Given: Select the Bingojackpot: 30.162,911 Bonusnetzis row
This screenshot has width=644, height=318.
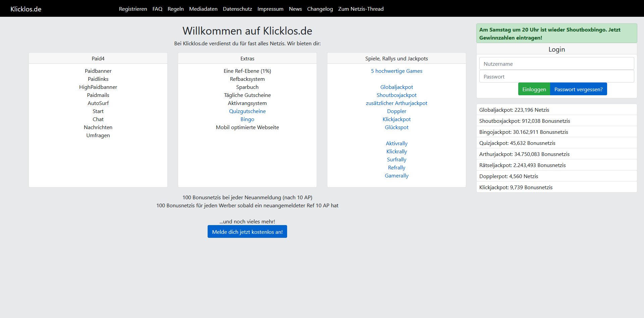Looking at the screenshot, I should 556,132.
